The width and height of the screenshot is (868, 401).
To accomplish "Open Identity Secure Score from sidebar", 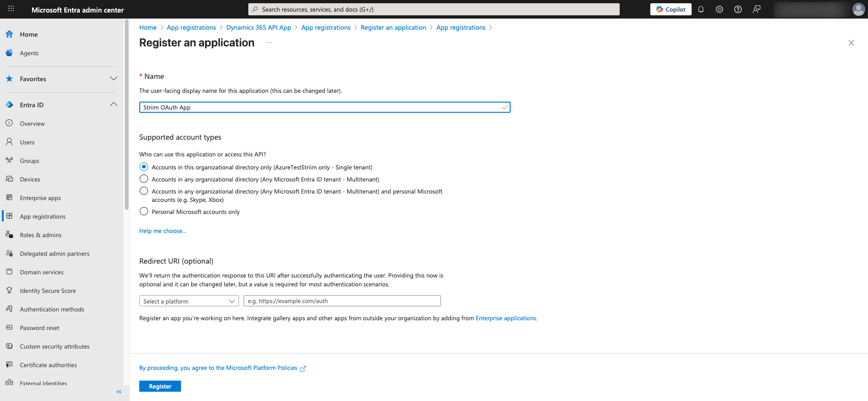I will click(x=48, y=291).
